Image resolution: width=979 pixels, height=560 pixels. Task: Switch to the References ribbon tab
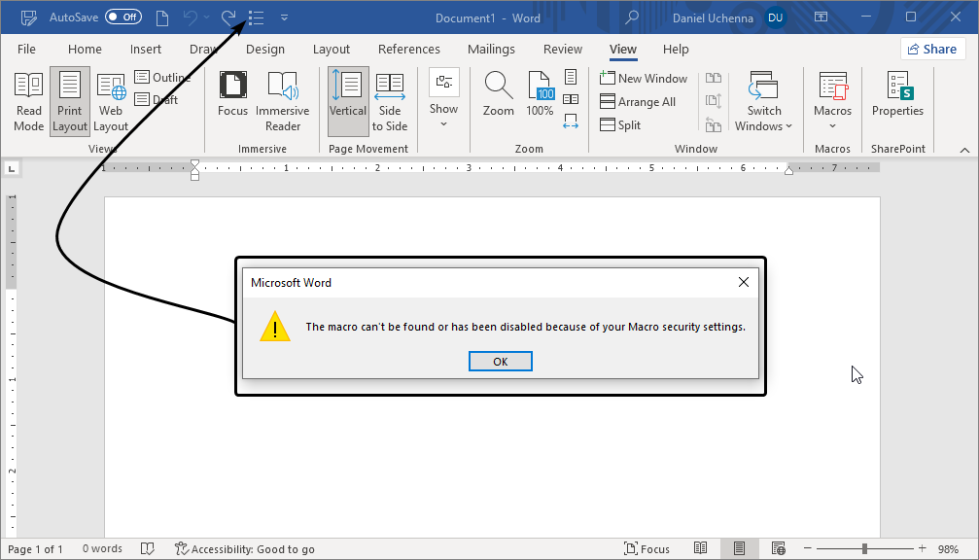tap(408, 49)
